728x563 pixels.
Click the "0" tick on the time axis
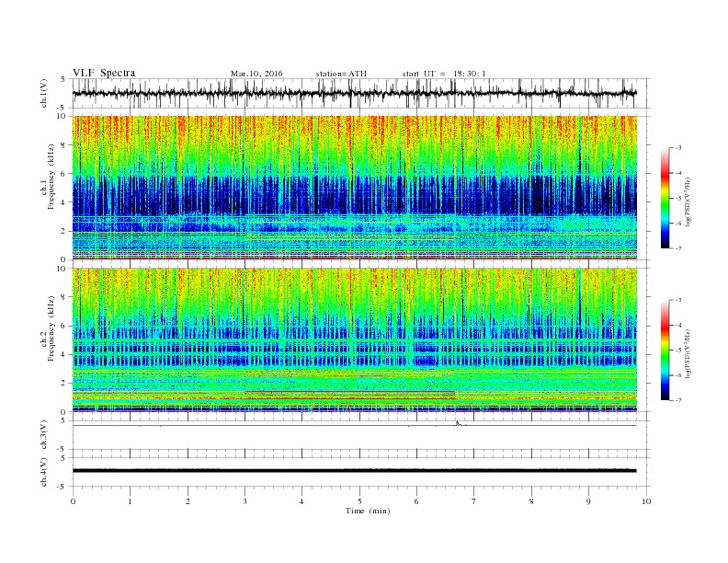coord(73,501)
